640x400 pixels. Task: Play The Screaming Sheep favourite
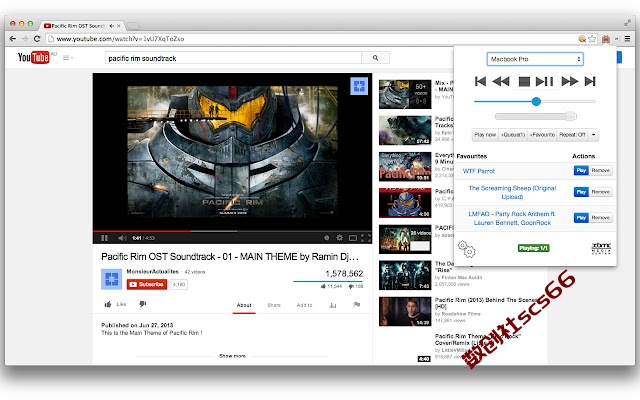(581, 192)
